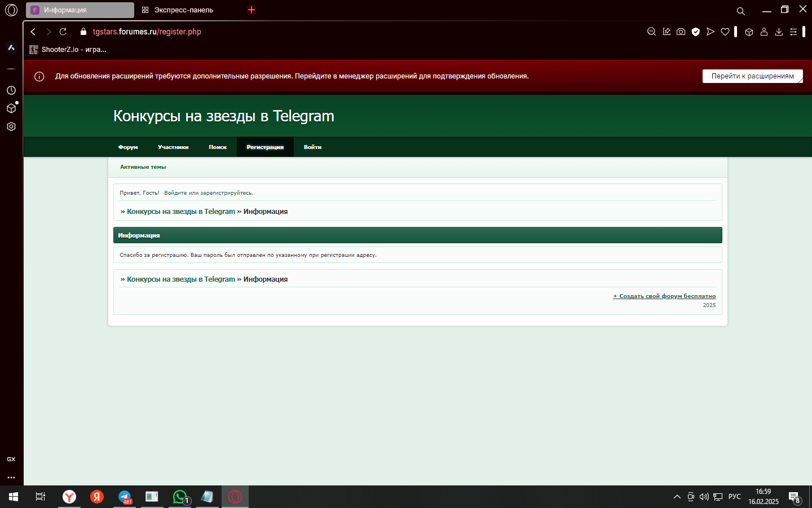Click the zoom-out magnifier in the address bar
The image size is (812, 508).
point(651,32)
